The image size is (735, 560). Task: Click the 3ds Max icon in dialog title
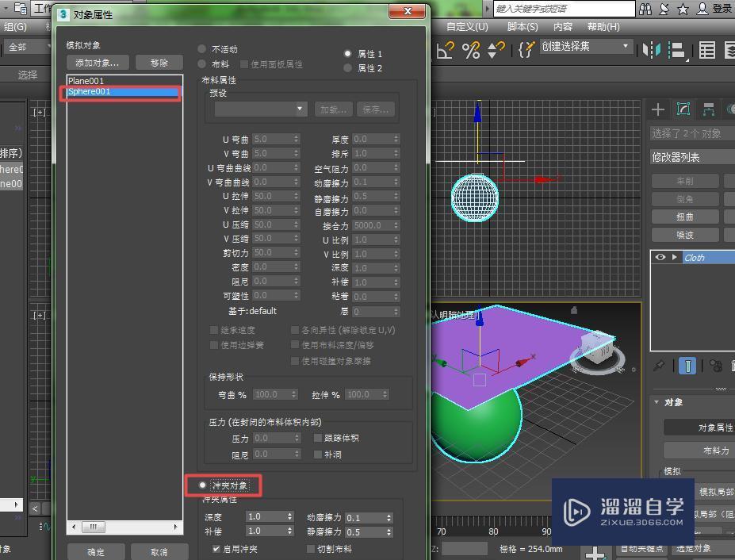[x=63, y=14]
